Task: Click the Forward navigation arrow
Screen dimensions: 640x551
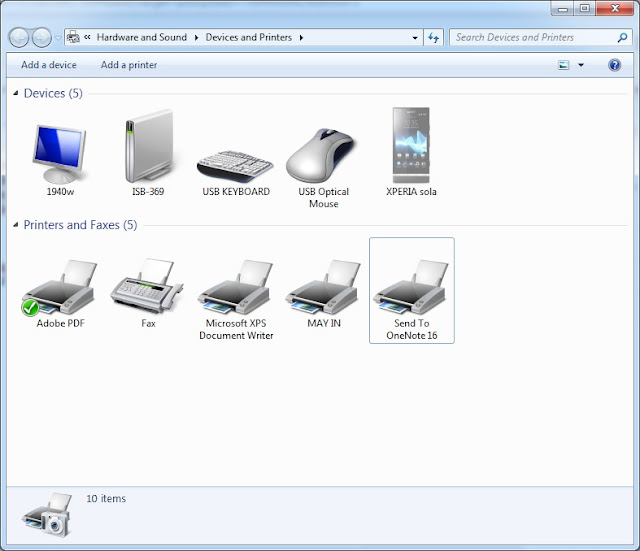Action: coord(42,38)
